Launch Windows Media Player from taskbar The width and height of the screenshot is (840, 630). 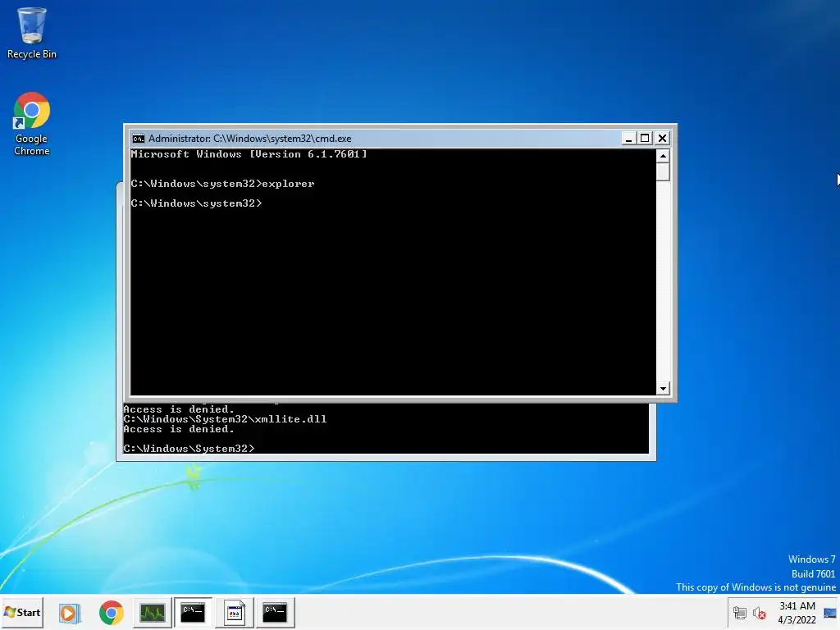69,612
